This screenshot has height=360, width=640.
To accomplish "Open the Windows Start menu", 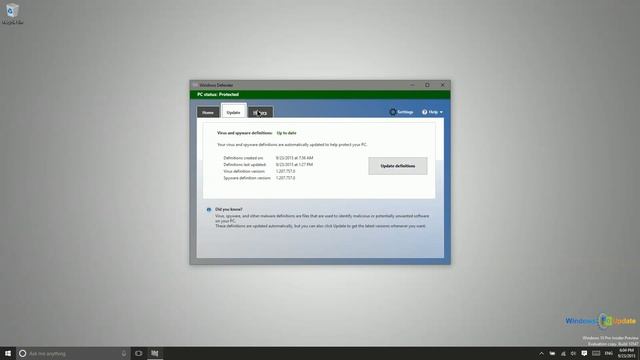I will [8, 353].
